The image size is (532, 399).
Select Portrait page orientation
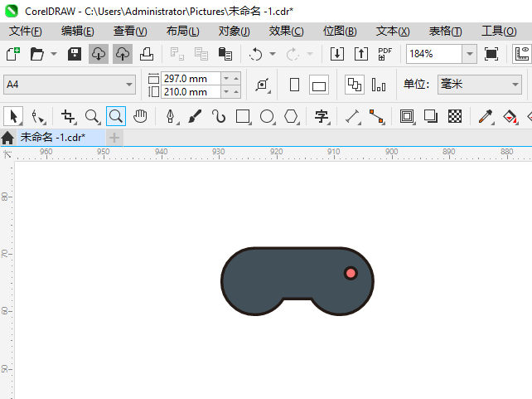pos(294,85)
